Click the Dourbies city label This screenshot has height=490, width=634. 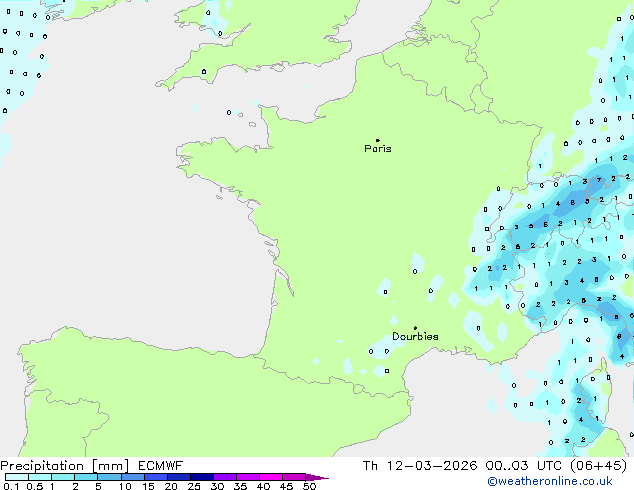[415, 336]
